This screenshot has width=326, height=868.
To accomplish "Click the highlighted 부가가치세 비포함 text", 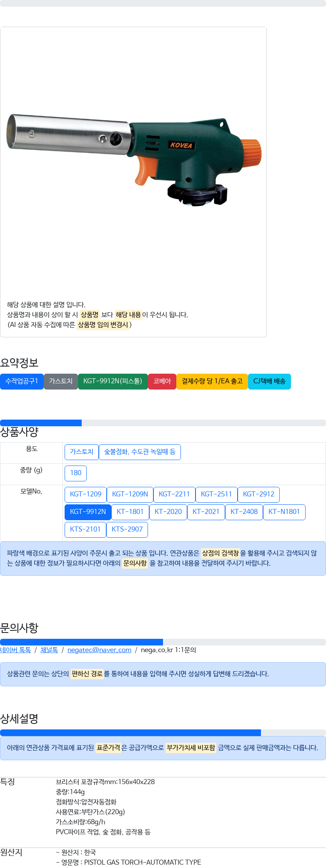I will 191,748.
